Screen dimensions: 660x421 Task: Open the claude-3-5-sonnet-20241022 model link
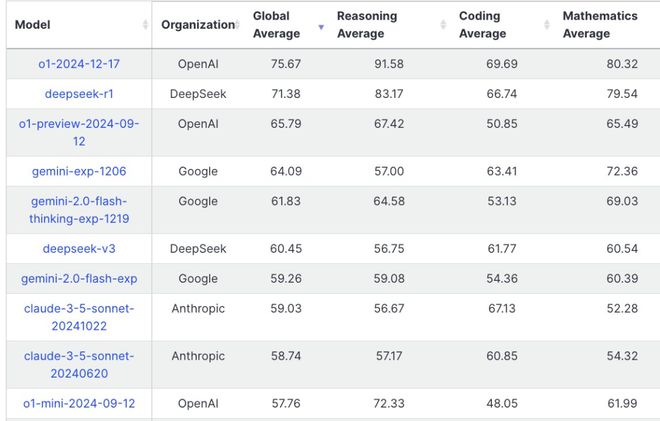[x=79, y=317]
